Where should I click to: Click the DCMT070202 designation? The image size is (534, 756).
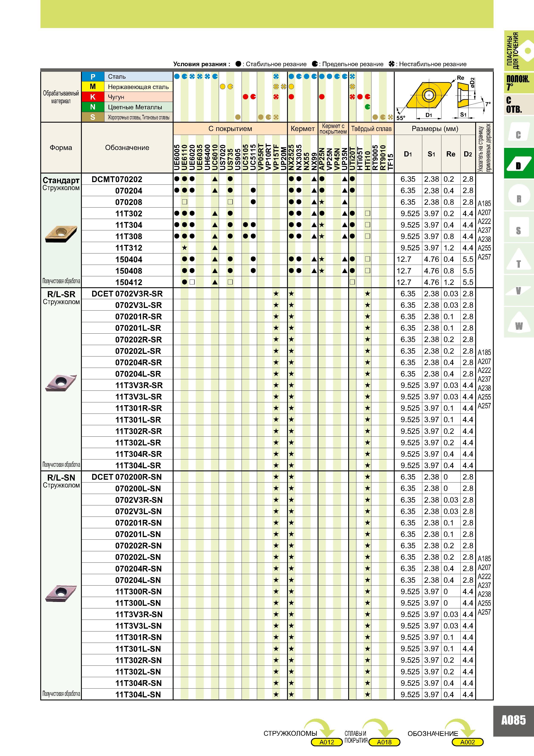pos(117,180)
